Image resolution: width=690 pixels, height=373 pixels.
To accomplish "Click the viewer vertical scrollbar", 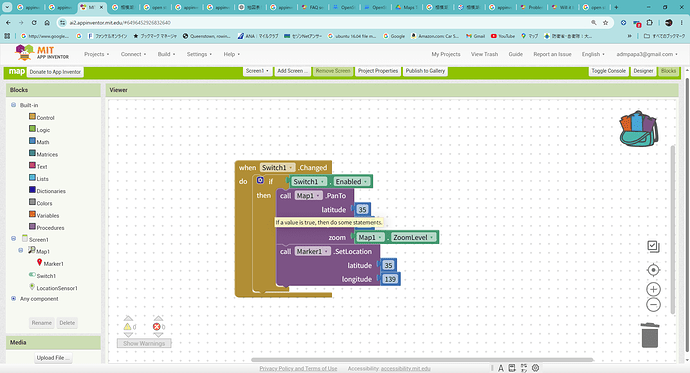I will [x=672, y=230].
